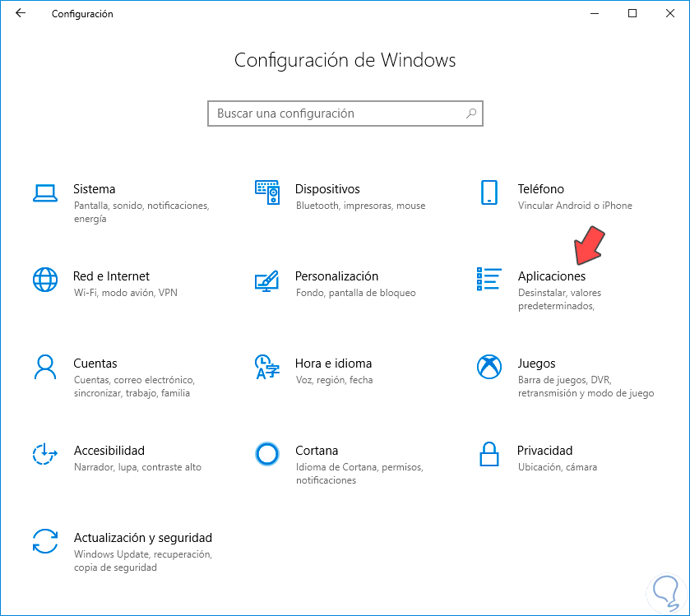Select the Teléfono phone icon
This screenshot has width=690, height=616.
point(489,193)
